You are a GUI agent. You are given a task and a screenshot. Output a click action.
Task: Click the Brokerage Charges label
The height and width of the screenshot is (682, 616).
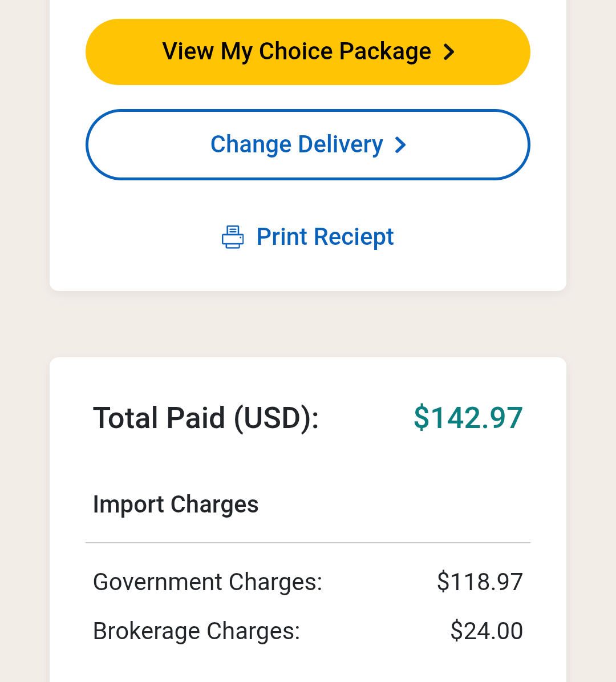click(x=197, y=631)
